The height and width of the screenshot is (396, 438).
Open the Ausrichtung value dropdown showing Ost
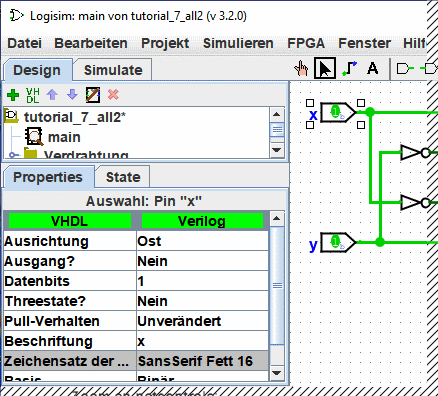coord(202,241)
